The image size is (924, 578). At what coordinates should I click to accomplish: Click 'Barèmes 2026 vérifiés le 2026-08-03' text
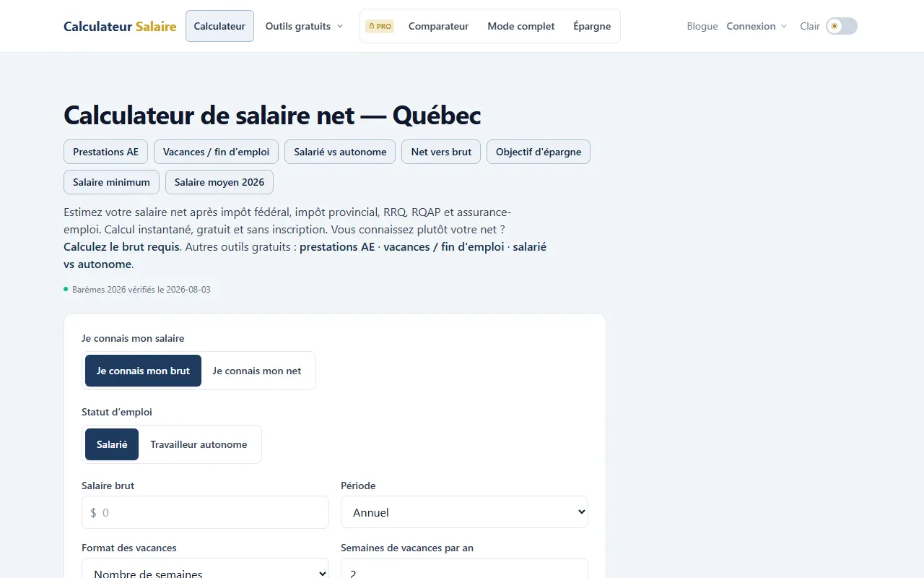pyautogui.click(x=141, y=290)
